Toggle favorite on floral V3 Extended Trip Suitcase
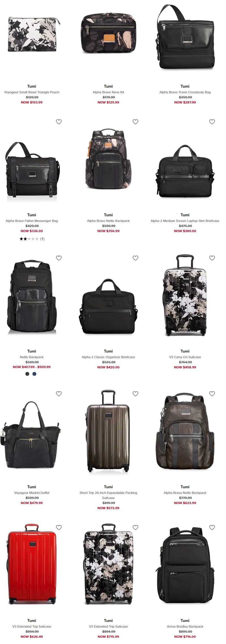Image resolution: width=226 pixels, height=644 pixels. [135, 528]
